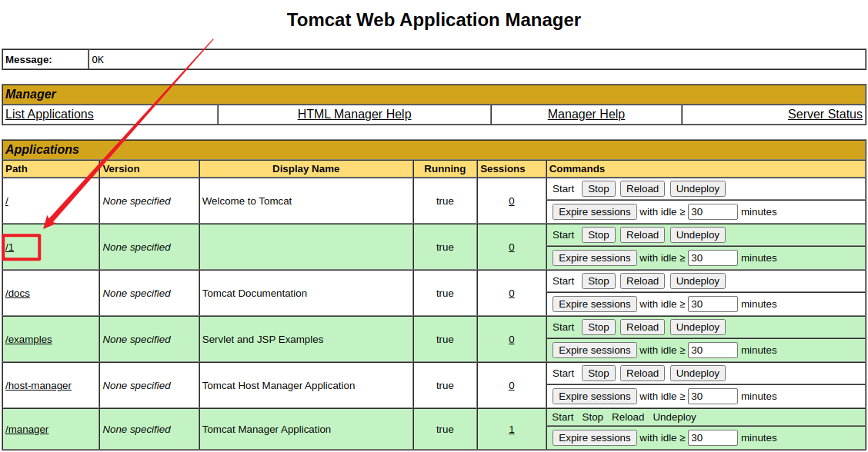The height and width of the screenshot is (452, 868).
Task: Undeploy the root / application
Action: pyautogui.click(x=697, y=188)
